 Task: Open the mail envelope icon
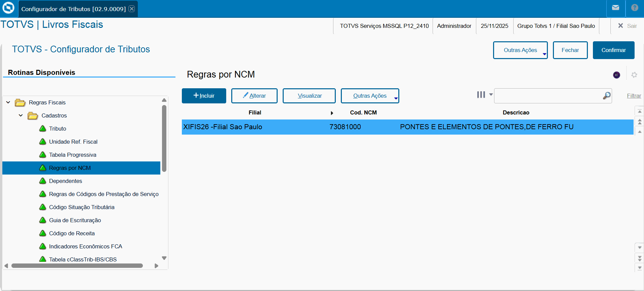[x=615, y=8]
